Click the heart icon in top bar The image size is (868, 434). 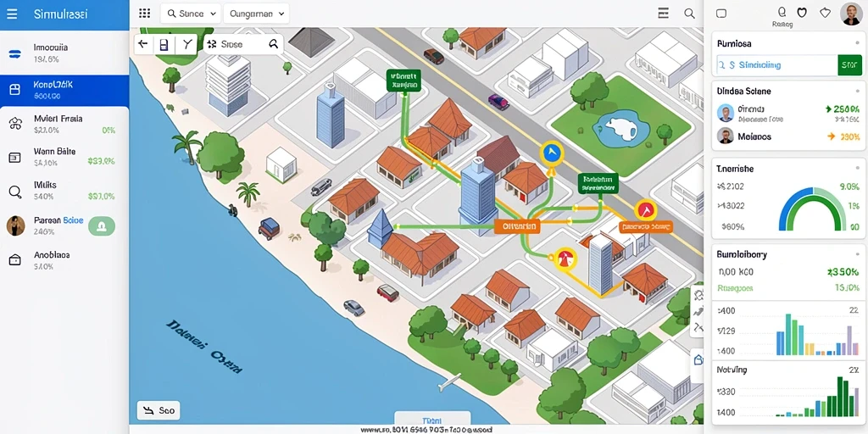point(802,12)
